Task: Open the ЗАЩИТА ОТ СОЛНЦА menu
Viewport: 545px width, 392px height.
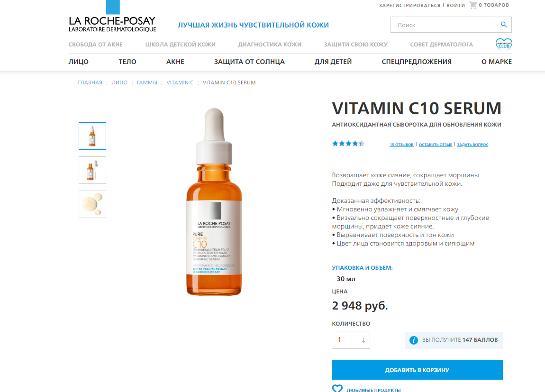Action: pos(249,62)
